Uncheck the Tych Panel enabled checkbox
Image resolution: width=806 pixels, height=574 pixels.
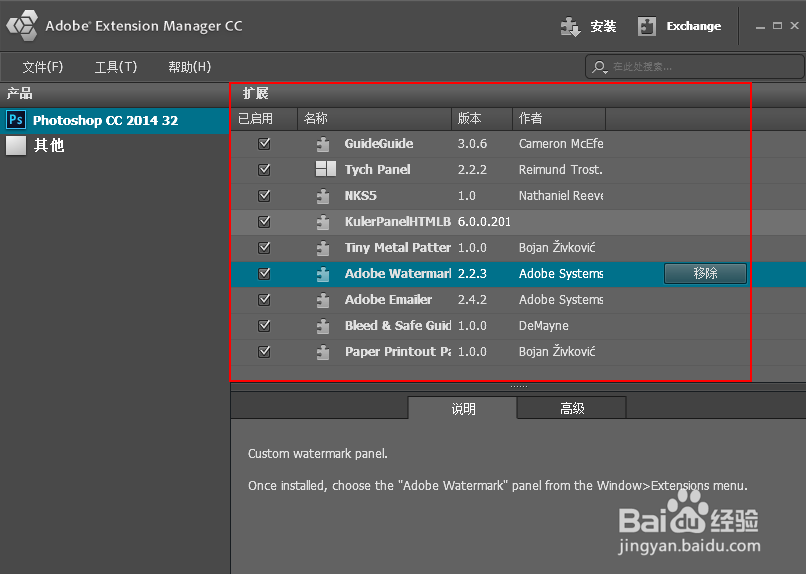coord(264,170)
